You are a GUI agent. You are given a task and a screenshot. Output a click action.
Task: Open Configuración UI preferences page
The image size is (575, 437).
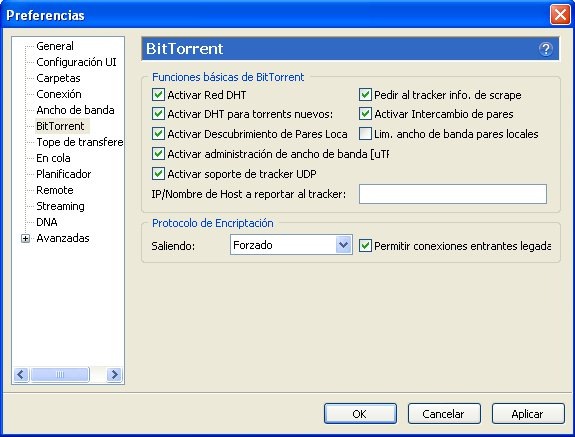coord(76,62)
